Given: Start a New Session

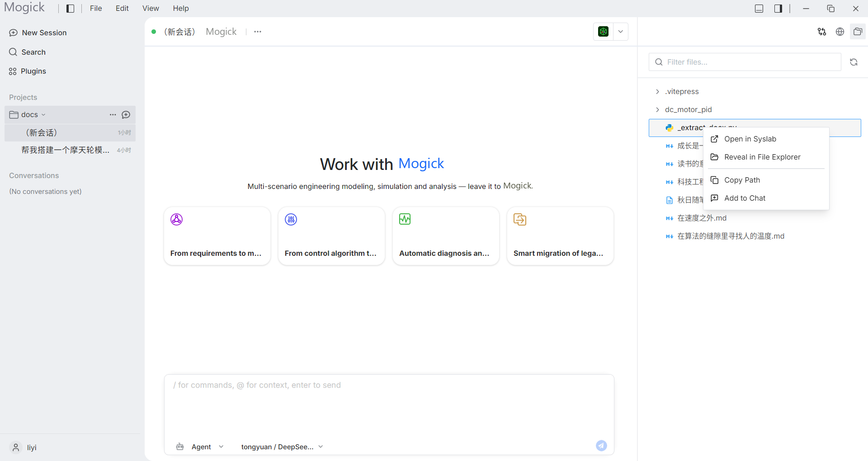Looking at the screenshot, I should pos(38,33).
